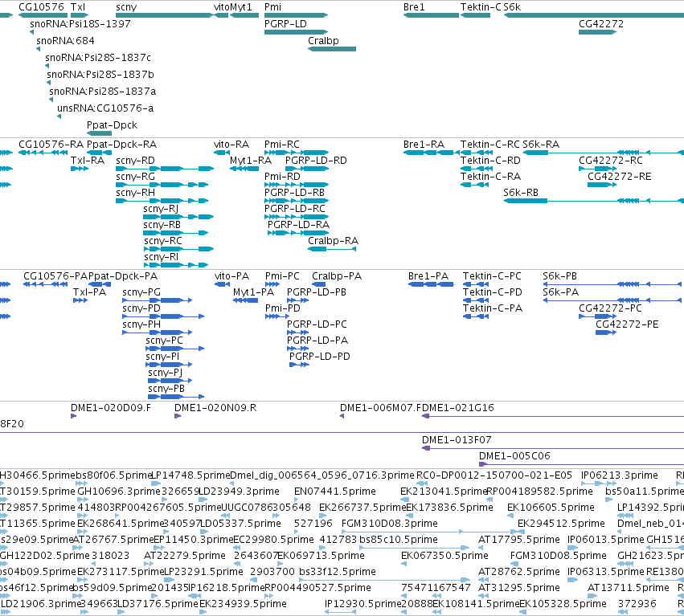This screenshot has width=684, height=616.
Task: Click the Pmi-RD transcript label
Action: (282, 177)
